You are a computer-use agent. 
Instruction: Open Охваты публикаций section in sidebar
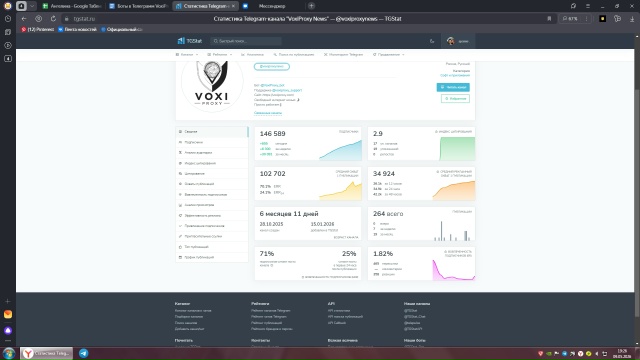(x=212, y=184)
